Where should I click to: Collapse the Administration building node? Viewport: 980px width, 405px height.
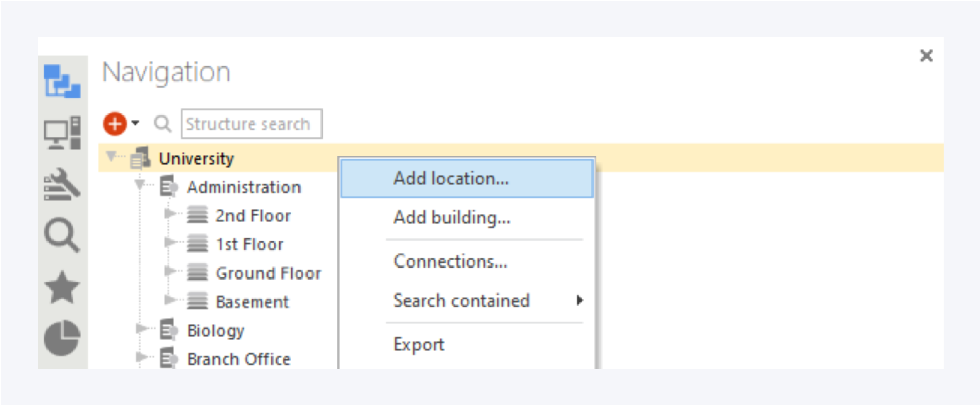click(x=139, y=184)
